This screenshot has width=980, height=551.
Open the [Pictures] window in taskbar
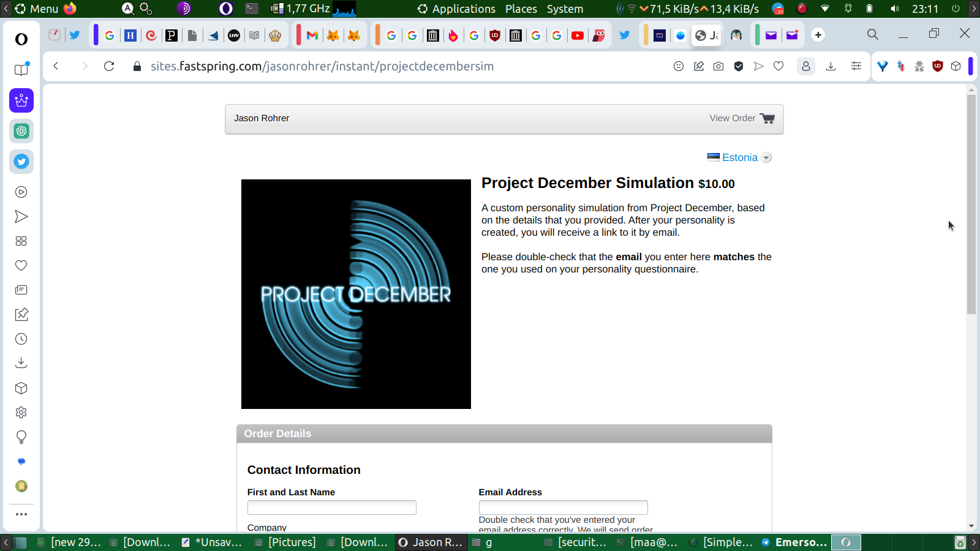[286, 542]
